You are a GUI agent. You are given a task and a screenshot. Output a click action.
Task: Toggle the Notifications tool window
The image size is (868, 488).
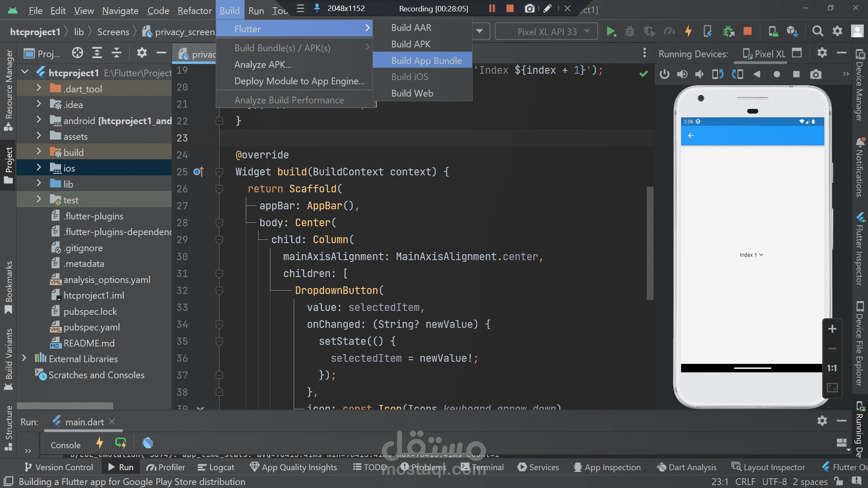click(860, 167)
